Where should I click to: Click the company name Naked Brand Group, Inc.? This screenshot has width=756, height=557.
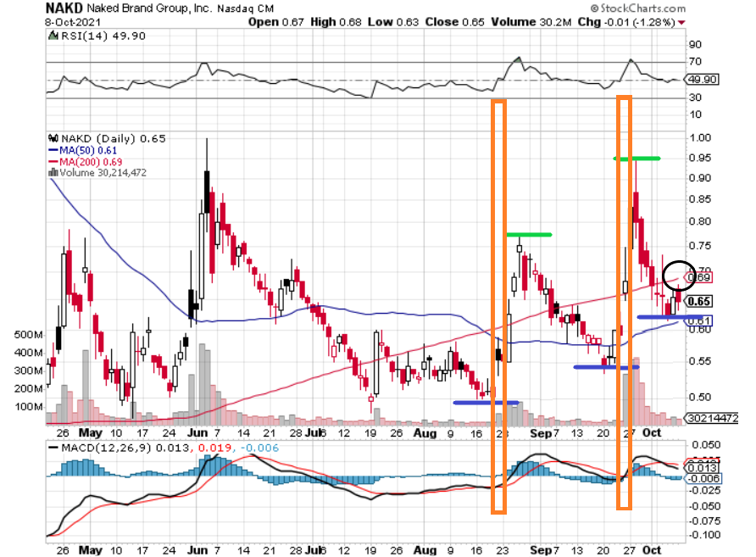tap(148, 8)
